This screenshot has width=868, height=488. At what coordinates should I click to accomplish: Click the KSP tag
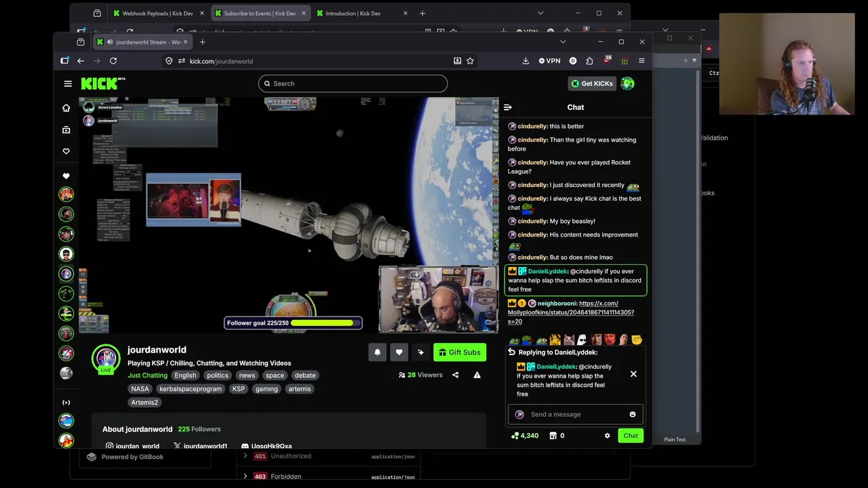click(x=239, y=389)
